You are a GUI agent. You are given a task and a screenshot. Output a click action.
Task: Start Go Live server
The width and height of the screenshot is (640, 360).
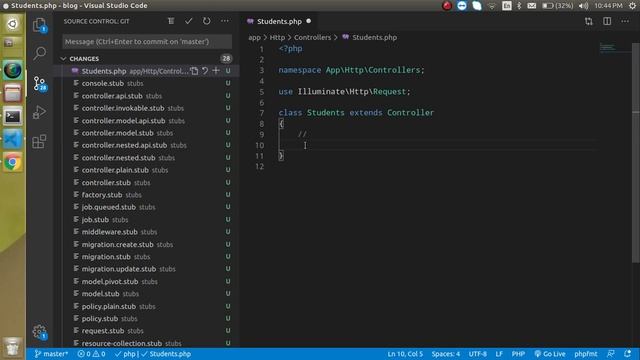pos(550,354)
